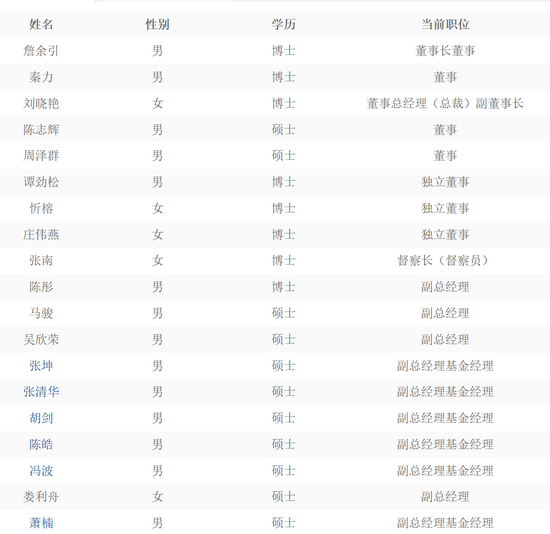Select the name 刘晓艳
550x534 pixels.
click(x=41, y=103)
